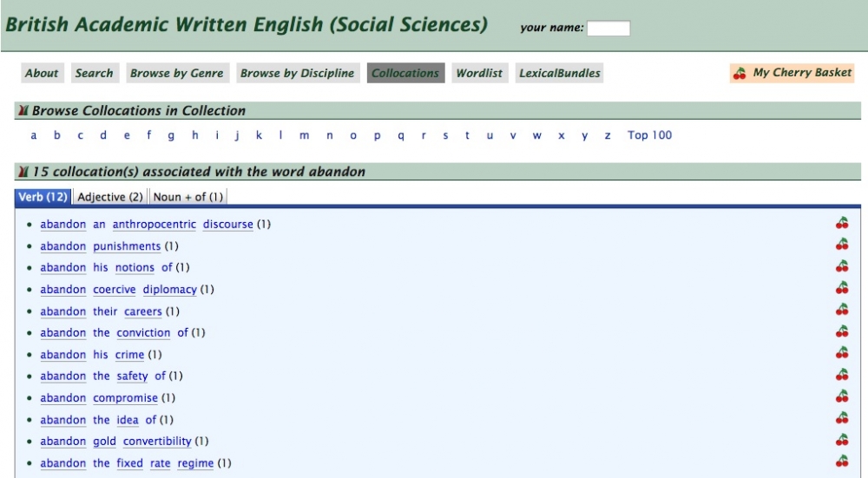Click the word 'notions' link
Image resolution: width=868 pixels, height=478 pixels.
point(135,267)
